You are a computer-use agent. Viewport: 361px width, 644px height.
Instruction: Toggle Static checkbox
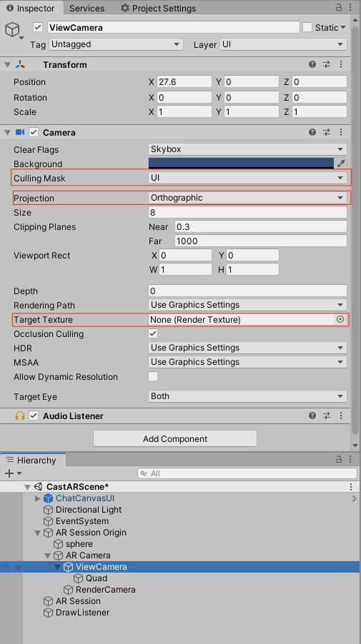click(307, 28)
